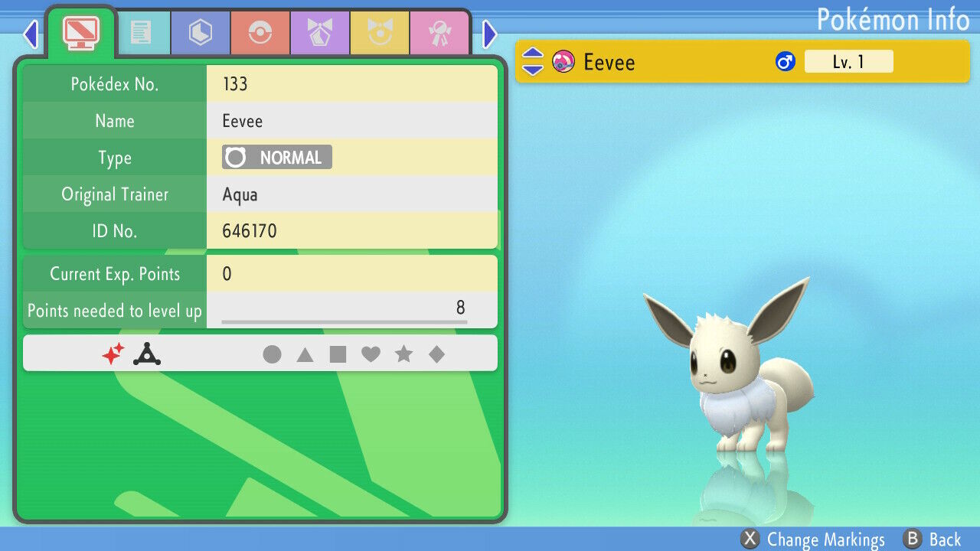Go to previous tab with left arrow

coord(31,34)
